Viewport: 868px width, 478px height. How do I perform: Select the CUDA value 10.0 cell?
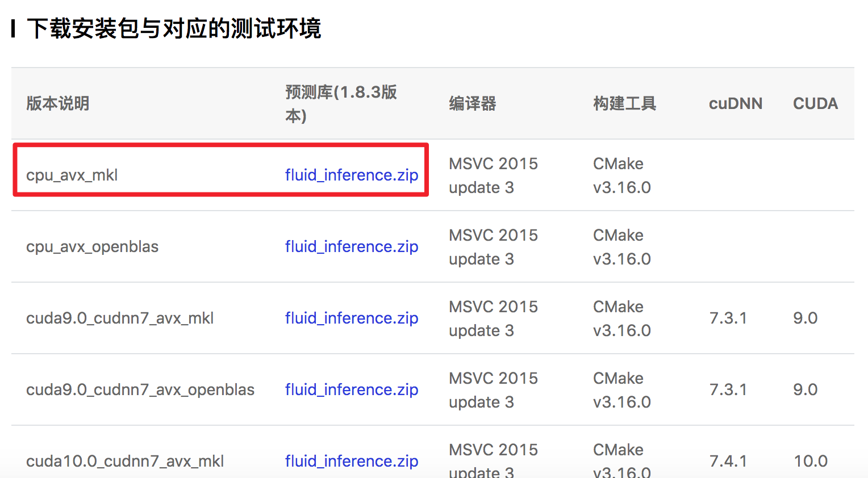[811, 461]
